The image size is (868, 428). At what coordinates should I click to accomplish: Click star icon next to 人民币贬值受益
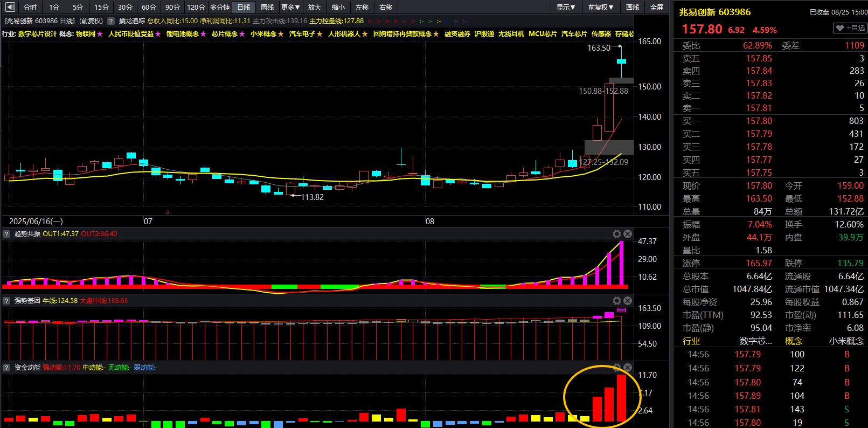(x=158, y=34)
